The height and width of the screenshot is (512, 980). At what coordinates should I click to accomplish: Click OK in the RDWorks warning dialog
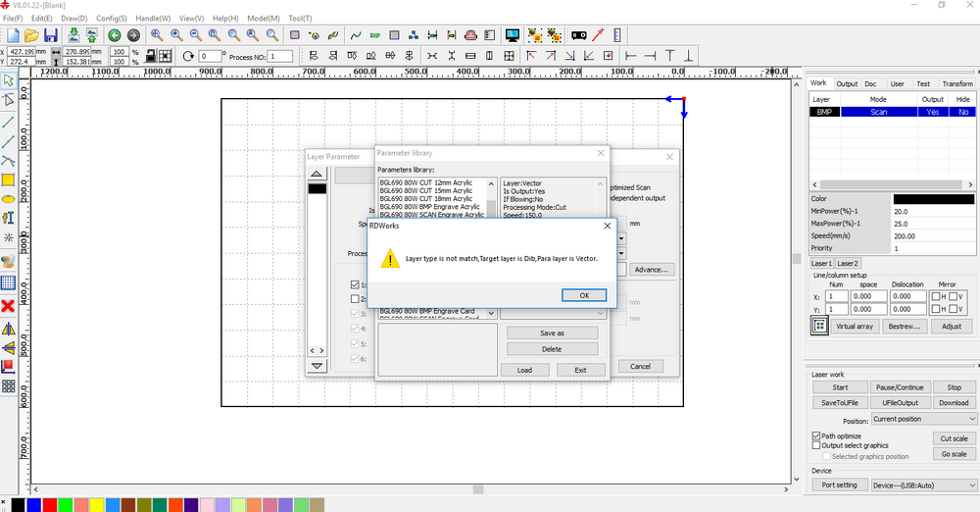click(x=584, y=295)
